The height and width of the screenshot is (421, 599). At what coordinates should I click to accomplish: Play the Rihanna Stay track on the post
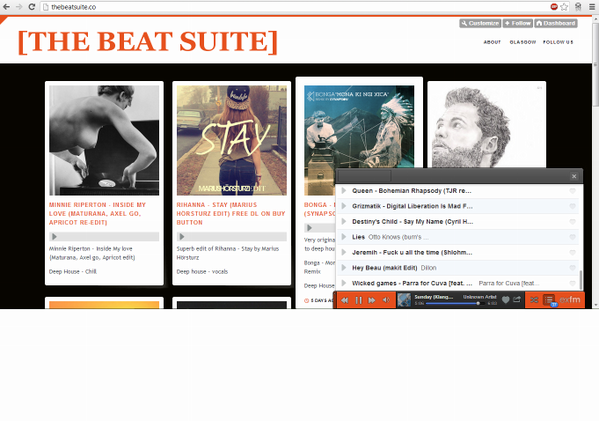182,236
